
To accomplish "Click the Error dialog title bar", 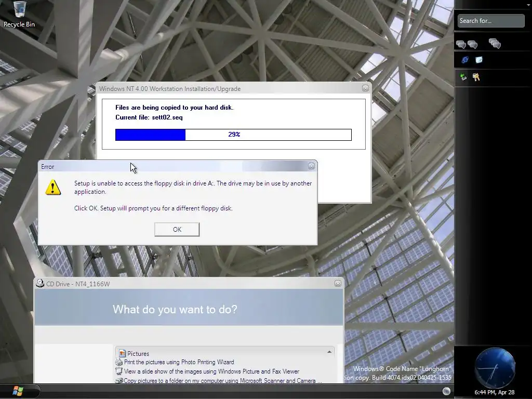I will 178,166.
